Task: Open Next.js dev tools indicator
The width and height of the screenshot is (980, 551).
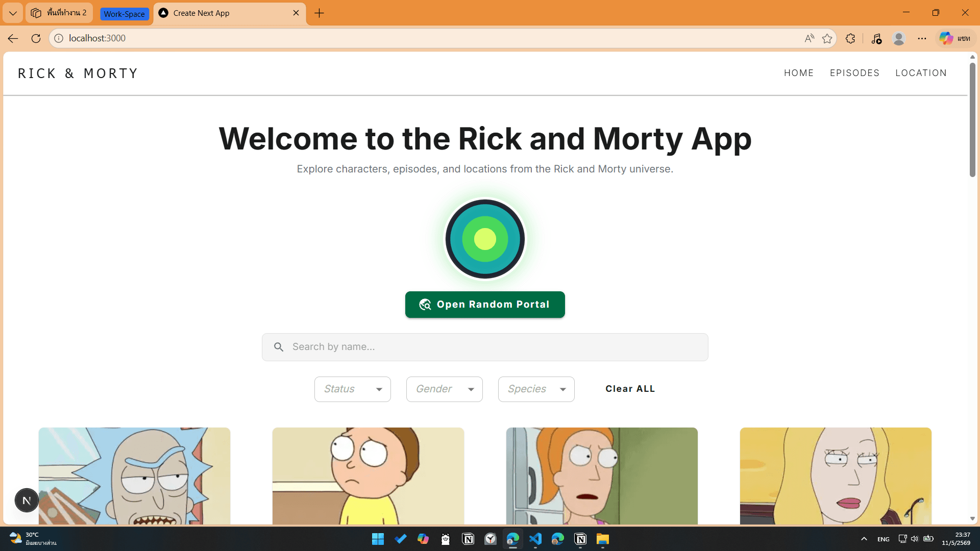Action: (27, 500)
